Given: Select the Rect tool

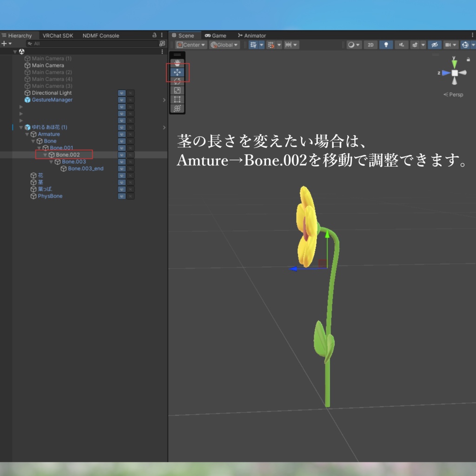Looking at the screenshot, I should (x=177, y=99).
